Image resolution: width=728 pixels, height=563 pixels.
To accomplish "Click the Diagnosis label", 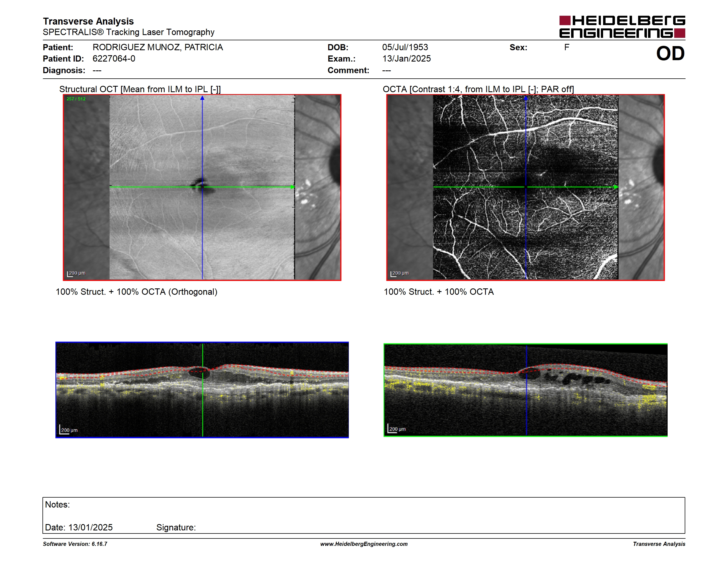I will point(64,70).
